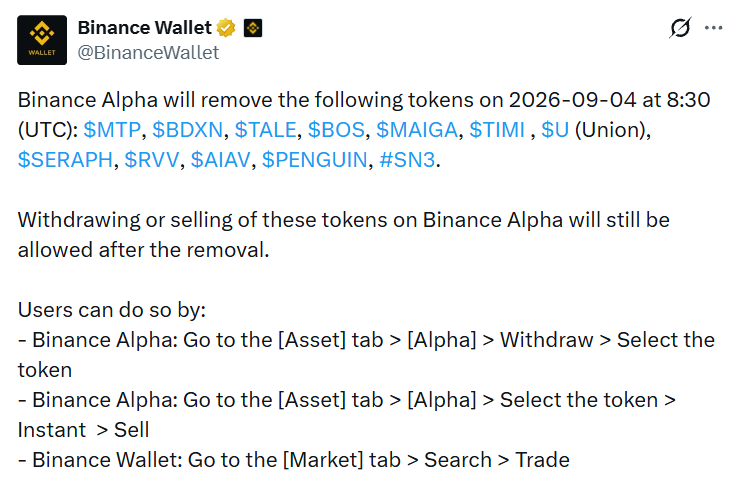Open the $SERAPH cashtag
This screenshot has height=486, width=738.
tap(65, 160)
